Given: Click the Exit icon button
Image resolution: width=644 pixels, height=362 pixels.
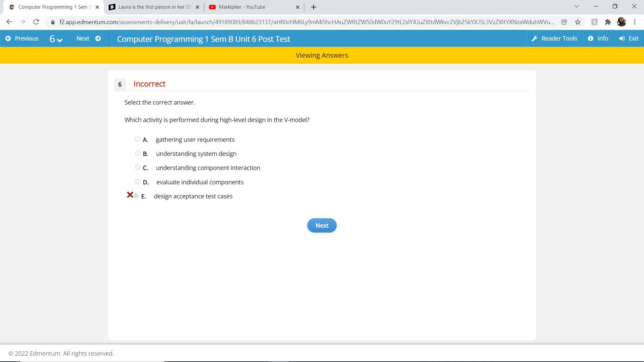Looking at the screenshot, I should click(x=622, y=39).
